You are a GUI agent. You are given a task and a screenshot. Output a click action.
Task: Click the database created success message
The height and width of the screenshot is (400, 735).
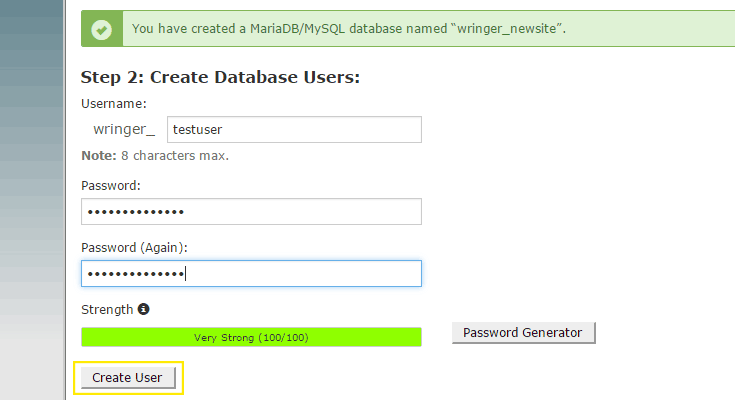click(x=349, y=29)
